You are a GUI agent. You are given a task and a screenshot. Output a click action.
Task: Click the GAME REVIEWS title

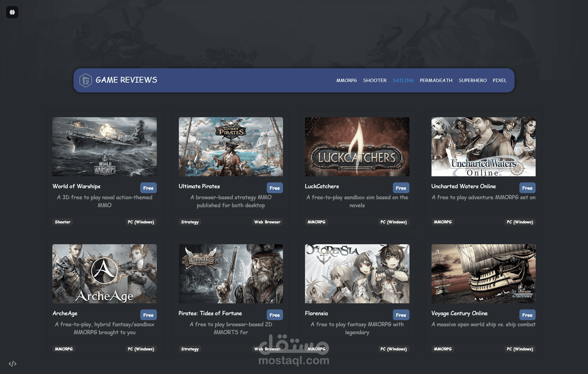tap(126, 80)
